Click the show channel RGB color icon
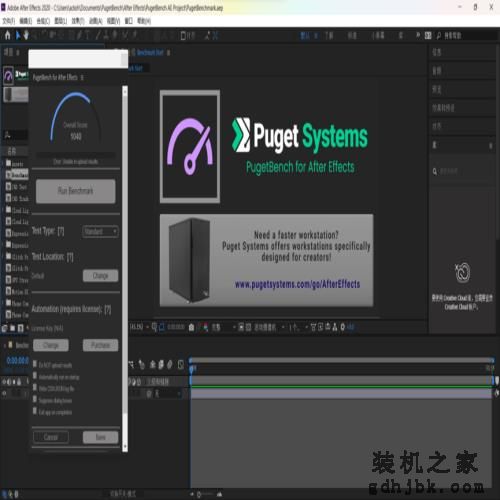This screenshot has width=500, height=500. (205, 327)
